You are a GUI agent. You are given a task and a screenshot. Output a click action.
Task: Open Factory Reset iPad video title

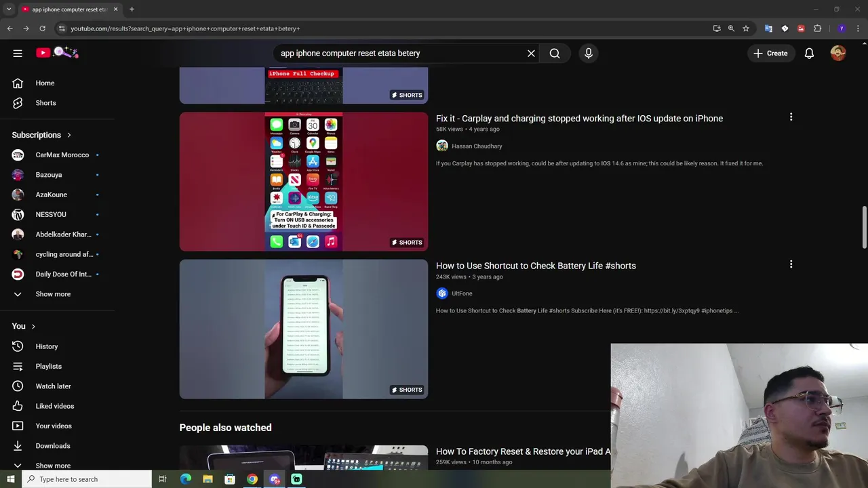click(x=523, y=451)
